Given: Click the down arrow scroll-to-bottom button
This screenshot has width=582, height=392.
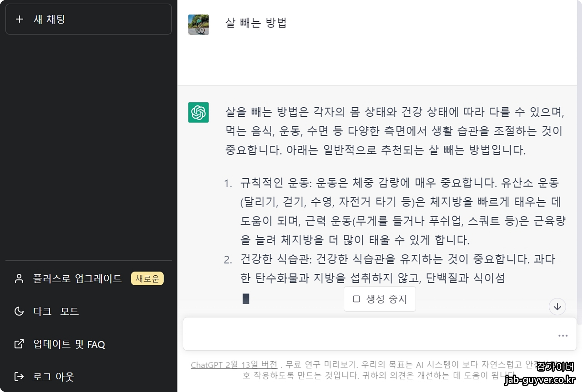Looking at the screenshot, I should pyautogui.click(x=557, y=307).
